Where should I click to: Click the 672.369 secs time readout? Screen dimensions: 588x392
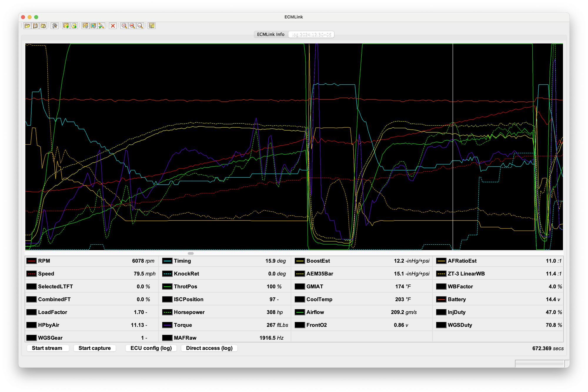tap(548, 348)
